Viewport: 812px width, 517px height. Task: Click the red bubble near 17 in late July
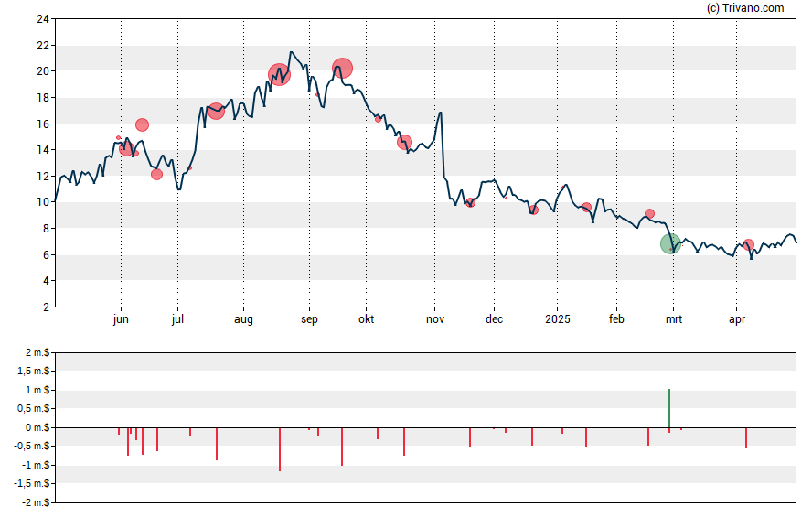point(216,111)
